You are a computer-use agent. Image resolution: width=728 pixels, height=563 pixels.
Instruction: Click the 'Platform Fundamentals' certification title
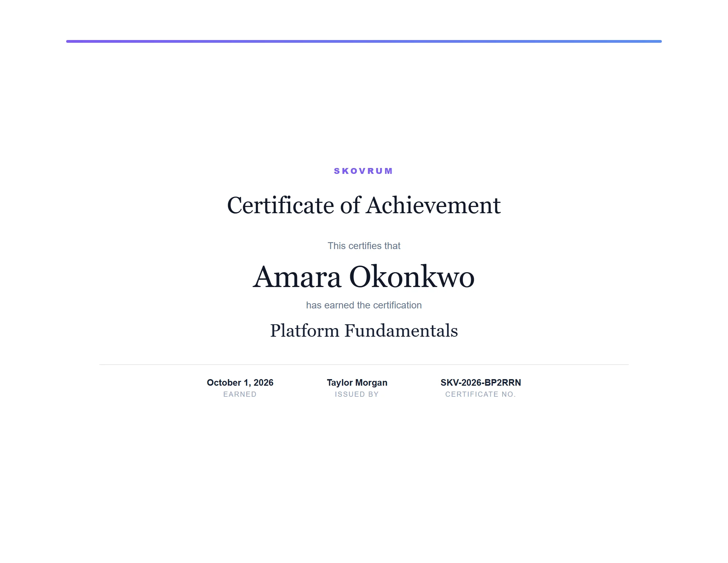tap(364, 330)
